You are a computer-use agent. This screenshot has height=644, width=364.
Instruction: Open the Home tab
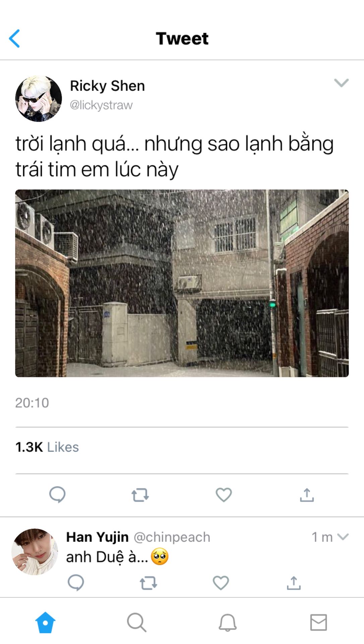click(45, 623)
